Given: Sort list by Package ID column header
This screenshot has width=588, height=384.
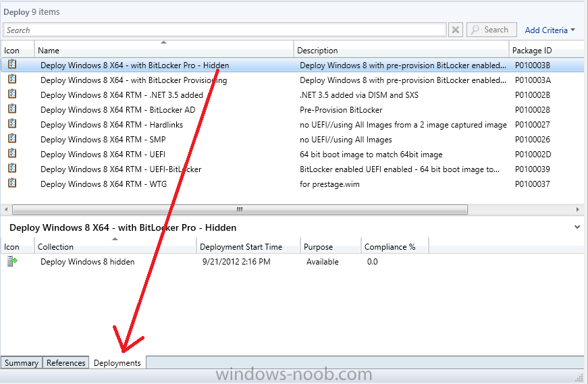Looking at the screenshot, I should (547, 50).
